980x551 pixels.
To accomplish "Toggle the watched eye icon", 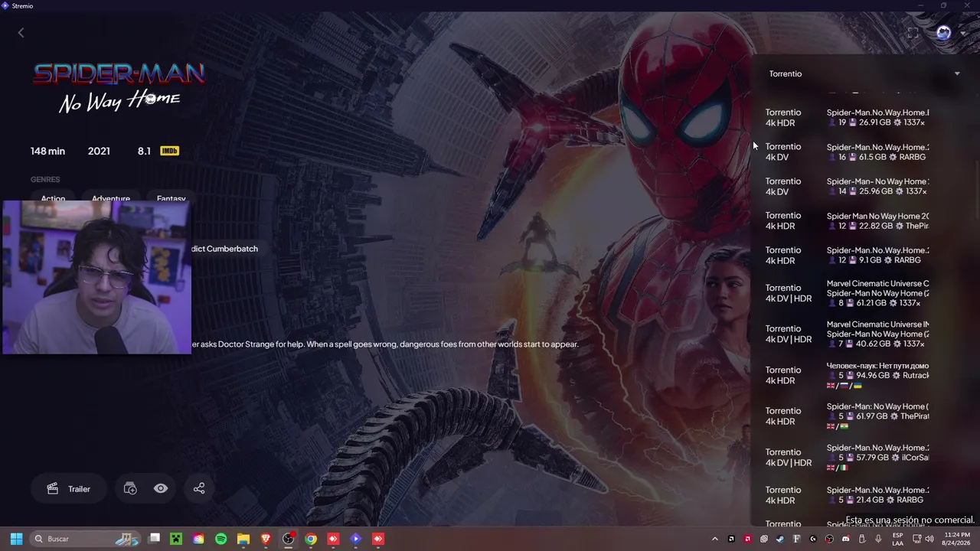I will [161, 488].
